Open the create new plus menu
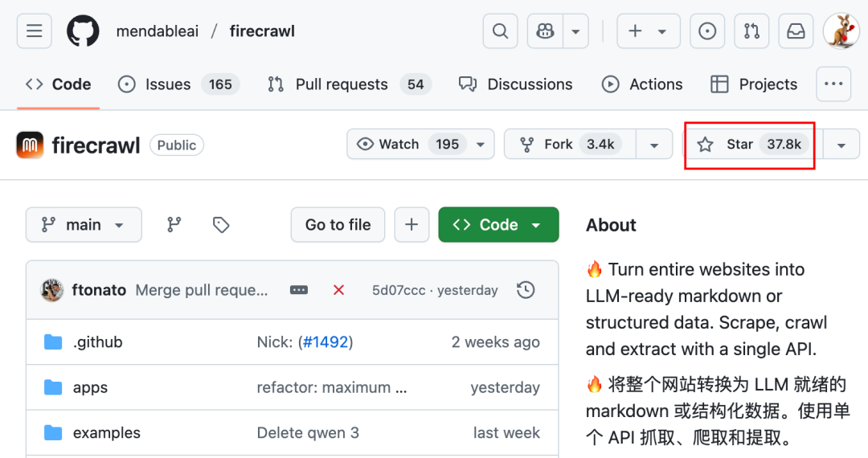Image resolution: width=868 pixels, height=458 pixels. [x=649, y=31]
